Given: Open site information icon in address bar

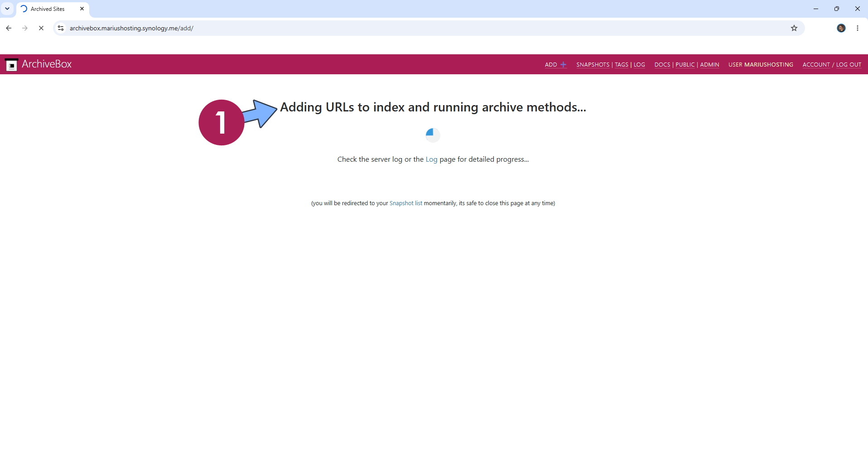Looking at the screenshot, I should (61, 28).
